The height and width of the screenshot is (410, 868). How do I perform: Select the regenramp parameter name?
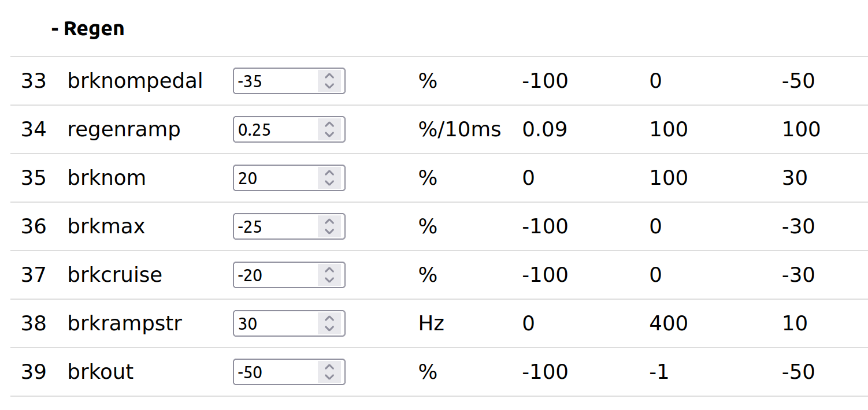tap(124, 129)
